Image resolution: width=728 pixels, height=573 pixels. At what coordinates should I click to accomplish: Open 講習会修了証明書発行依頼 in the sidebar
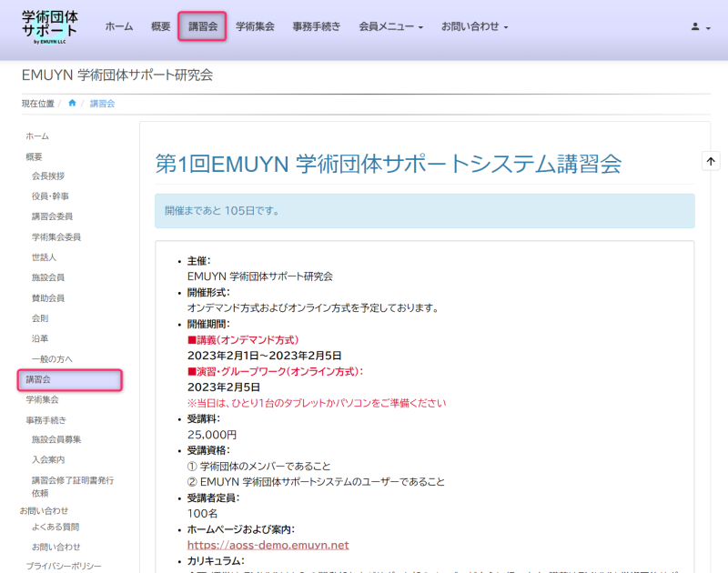coord(73,486)
